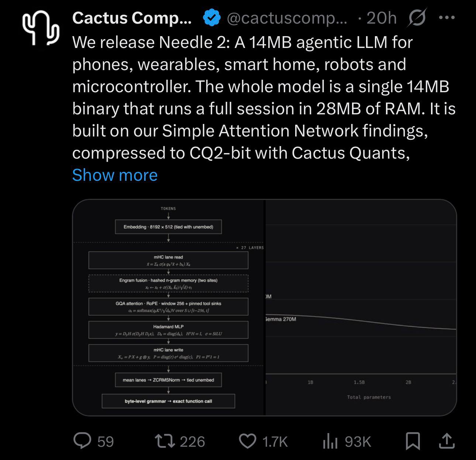Tap the 59 replies count

pyautogui.click(x=106, y=442)
